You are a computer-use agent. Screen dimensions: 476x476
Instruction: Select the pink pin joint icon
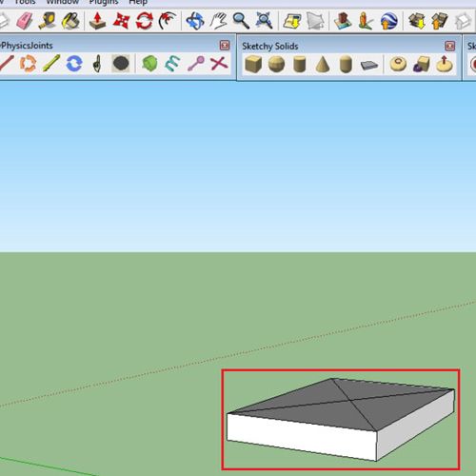pos(196,63)
